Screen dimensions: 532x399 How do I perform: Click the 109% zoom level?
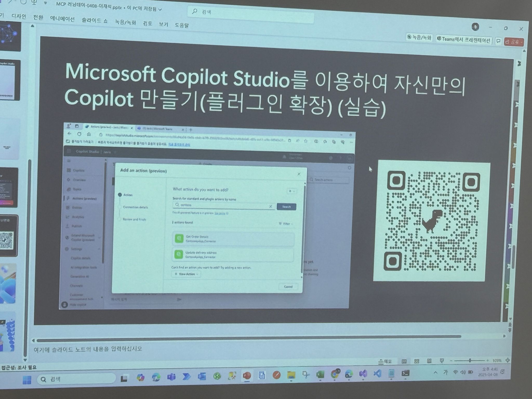497,361
